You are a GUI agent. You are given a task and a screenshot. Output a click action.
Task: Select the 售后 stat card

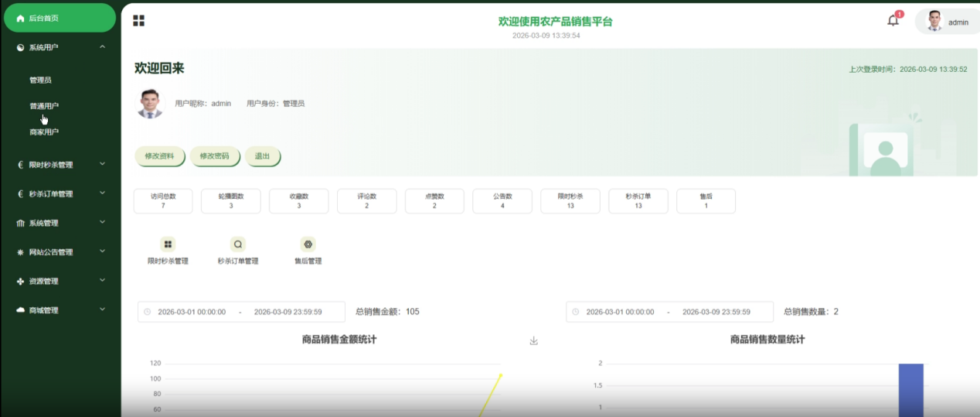[706, 201]
